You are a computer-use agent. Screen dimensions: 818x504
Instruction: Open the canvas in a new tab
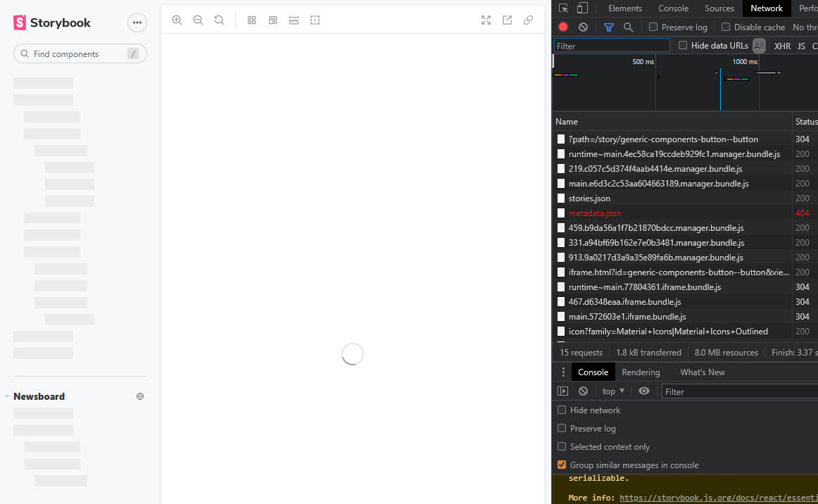[x=507, y=20]
